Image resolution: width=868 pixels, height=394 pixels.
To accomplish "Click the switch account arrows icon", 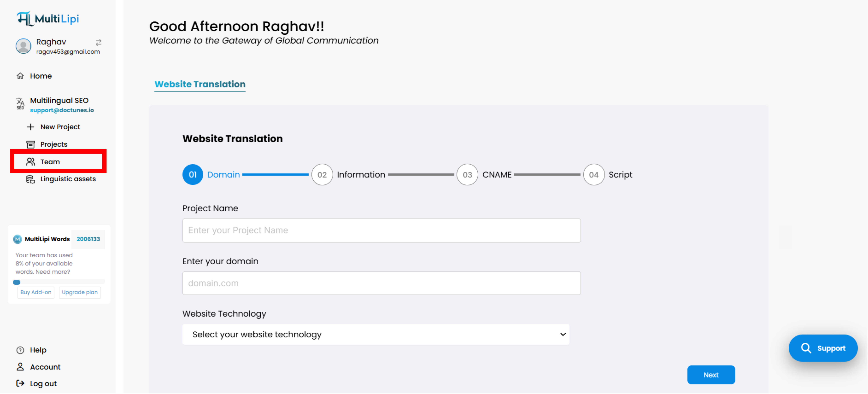I will pos(98,42).
